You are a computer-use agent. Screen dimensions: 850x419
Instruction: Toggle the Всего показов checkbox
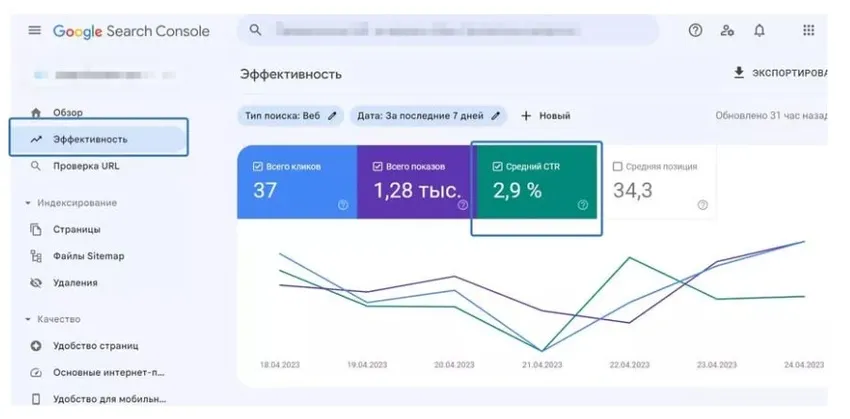[378, 167]
